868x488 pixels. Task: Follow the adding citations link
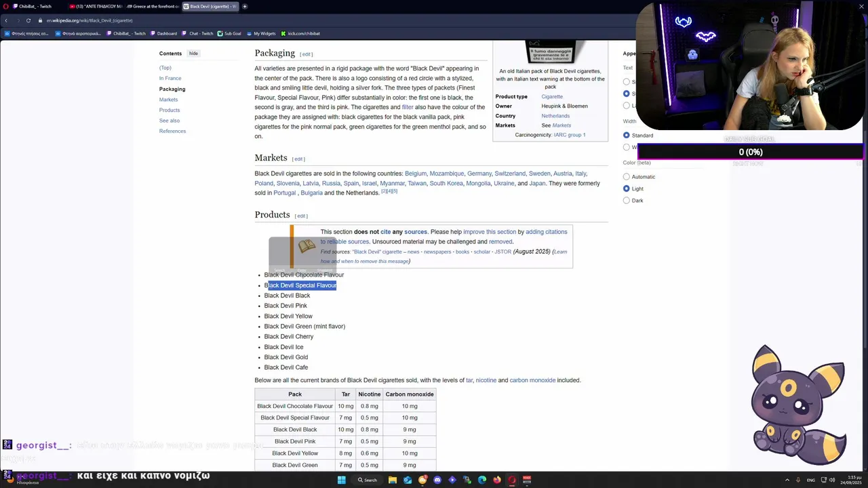pos(547,232)
